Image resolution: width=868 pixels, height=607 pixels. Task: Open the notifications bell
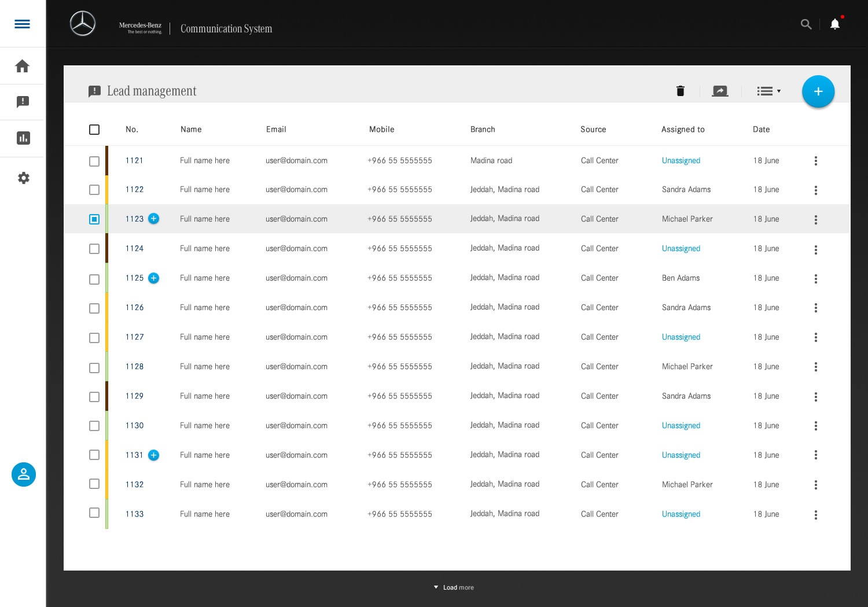click(835, 24)
